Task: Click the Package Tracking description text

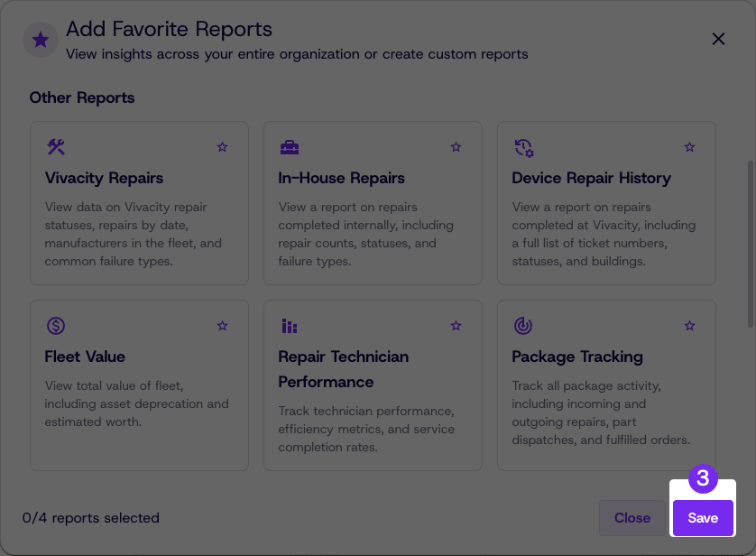Action: tap(601, 412)
